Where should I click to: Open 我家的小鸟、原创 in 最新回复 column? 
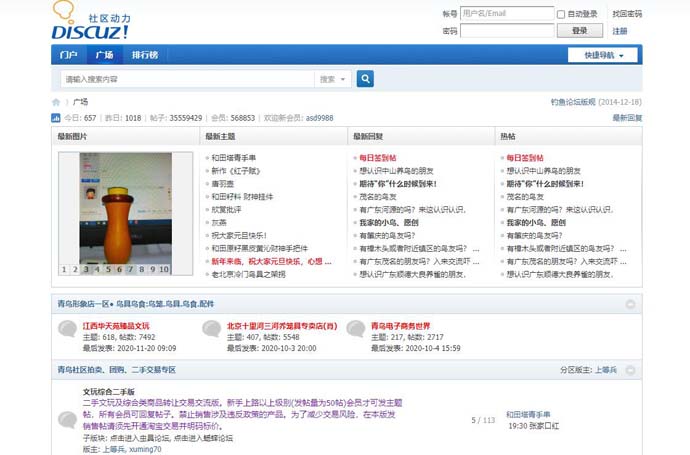tap(389, 223)
